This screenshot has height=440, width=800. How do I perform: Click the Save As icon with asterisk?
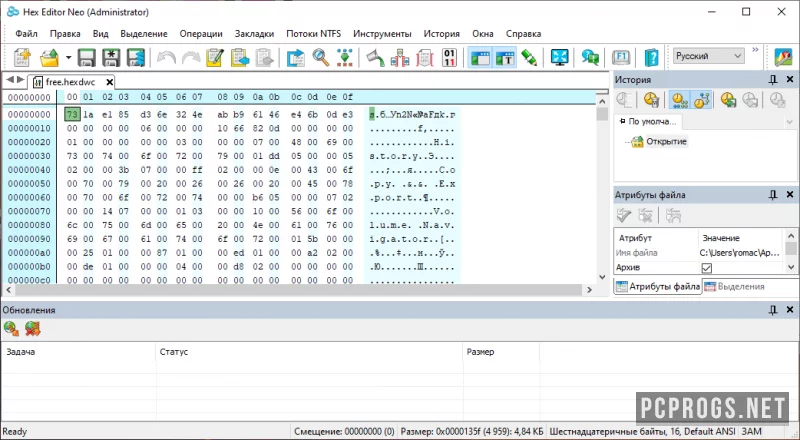[111, 57]
